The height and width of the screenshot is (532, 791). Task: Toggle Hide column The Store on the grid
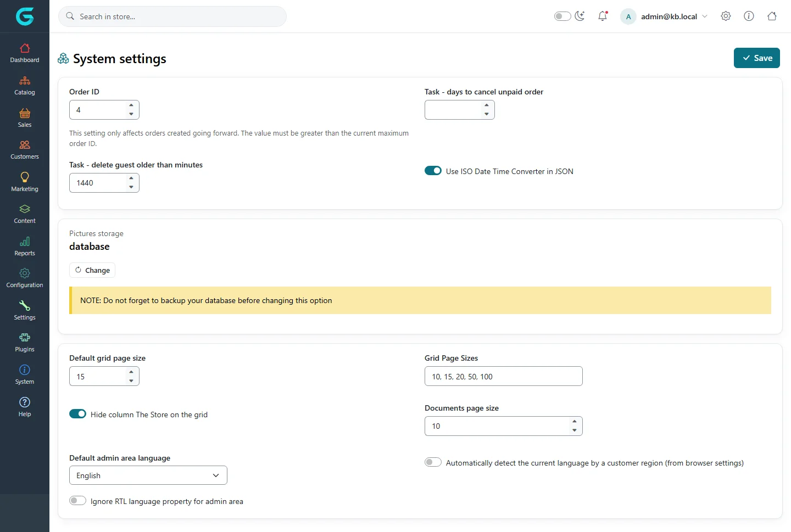click(x=77, y=414)
